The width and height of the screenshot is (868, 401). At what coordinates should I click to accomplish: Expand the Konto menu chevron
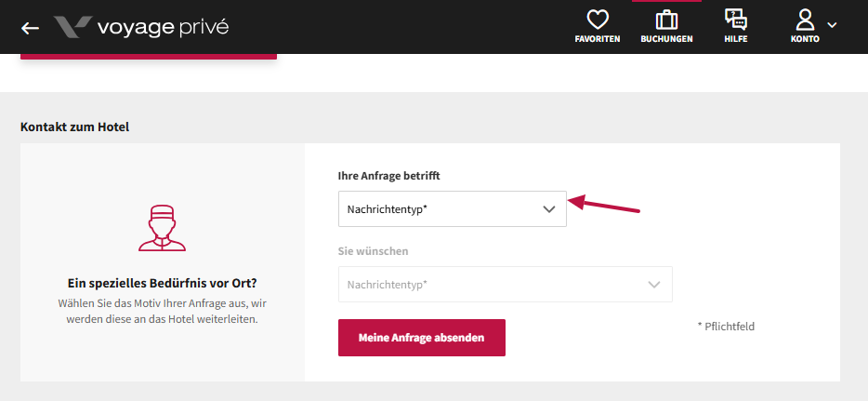tap(832, 25)
